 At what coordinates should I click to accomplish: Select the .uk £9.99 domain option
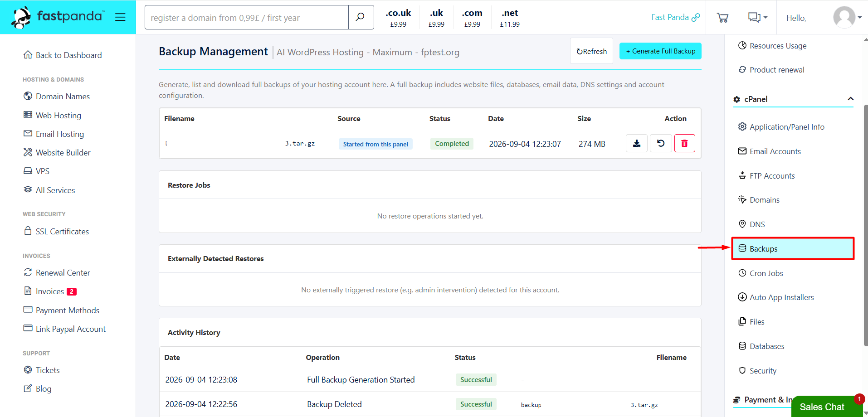click(x=436, y=18)
